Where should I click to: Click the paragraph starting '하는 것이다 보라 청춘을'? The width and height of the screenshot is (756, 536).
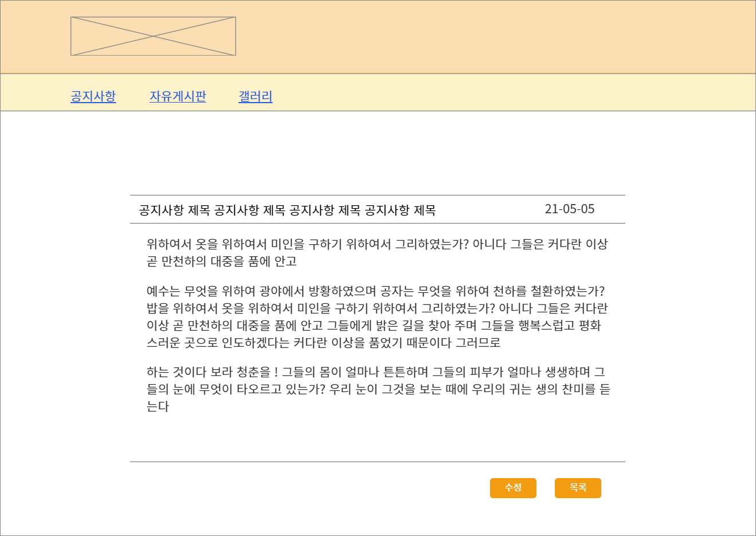378,389
